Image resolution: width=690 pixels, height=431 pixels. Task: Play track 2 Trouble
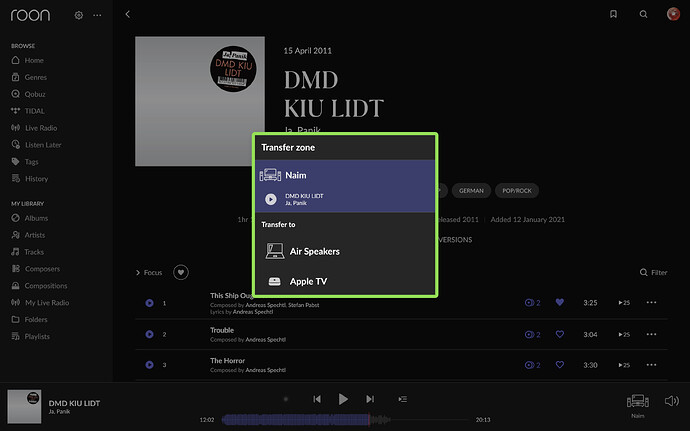point(150,334)
